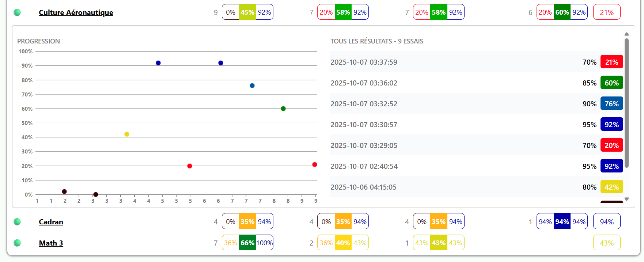644x262 pixels.
Task: Click the green status dot beside Math 3
Action: pyautogui.click(x=17, y=243)
